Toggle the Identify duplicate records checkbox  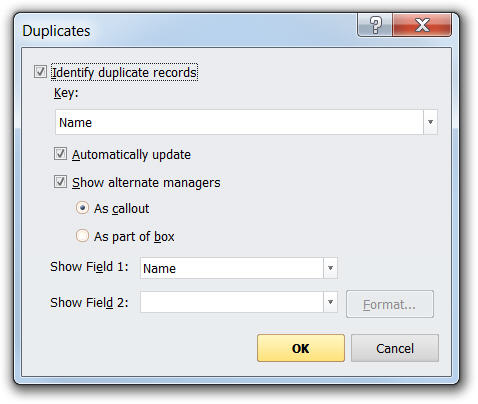pyautogui.click(x=40, y=72)
